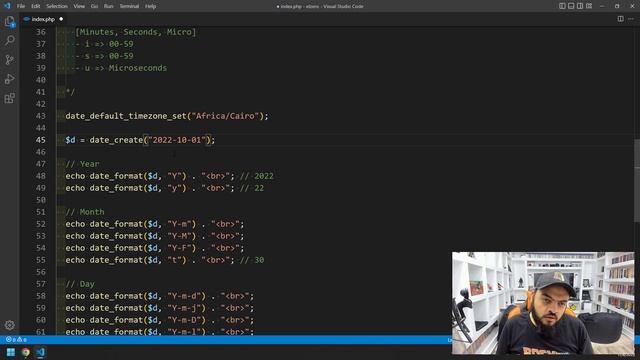The image size is (640, 360).
Task: Click the VS Code taskbar icon
Action: coord(40,352)
